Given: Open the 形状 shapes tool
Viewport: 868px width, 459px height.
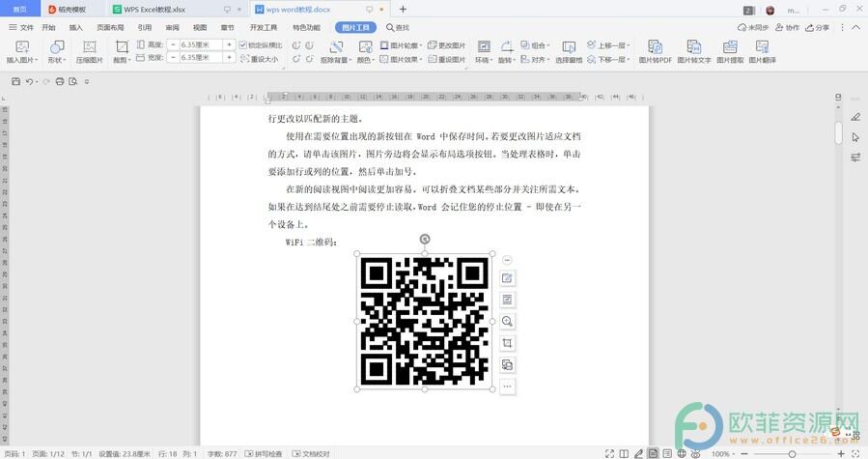Looking at the screenshot, I should (x=56, y=51).
